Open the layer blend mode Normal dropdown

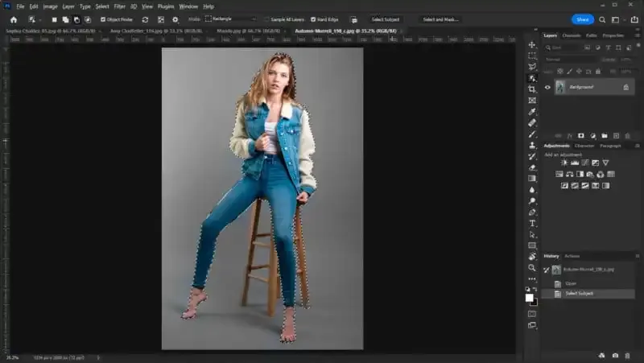(x=566, y=60)
